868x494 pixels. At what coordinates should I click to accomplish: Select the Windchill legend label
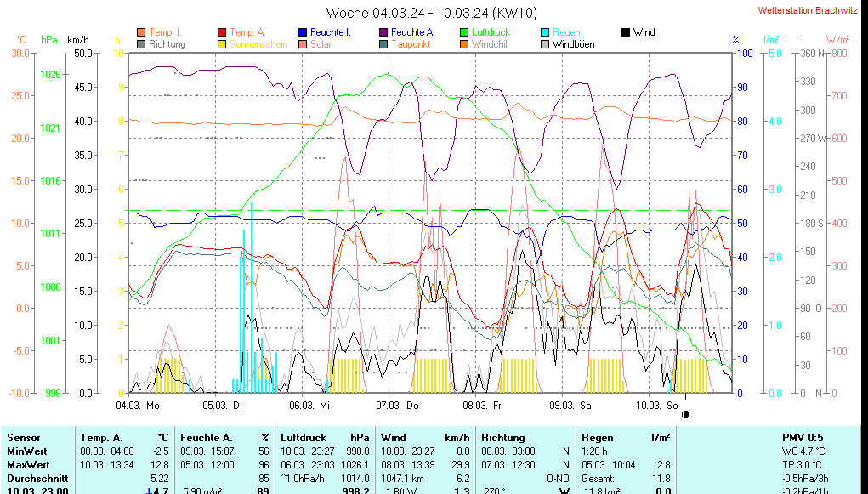coord(490,44)
